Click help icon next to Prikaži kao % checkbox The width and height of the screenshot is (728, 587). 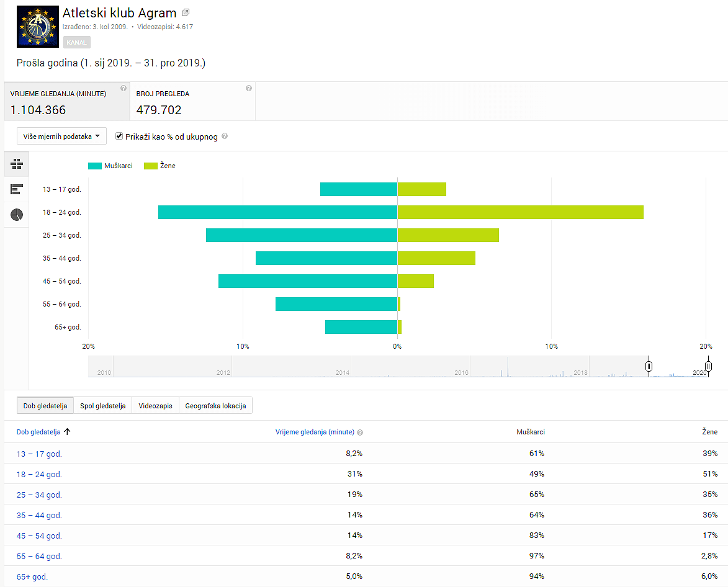(225, 137)
